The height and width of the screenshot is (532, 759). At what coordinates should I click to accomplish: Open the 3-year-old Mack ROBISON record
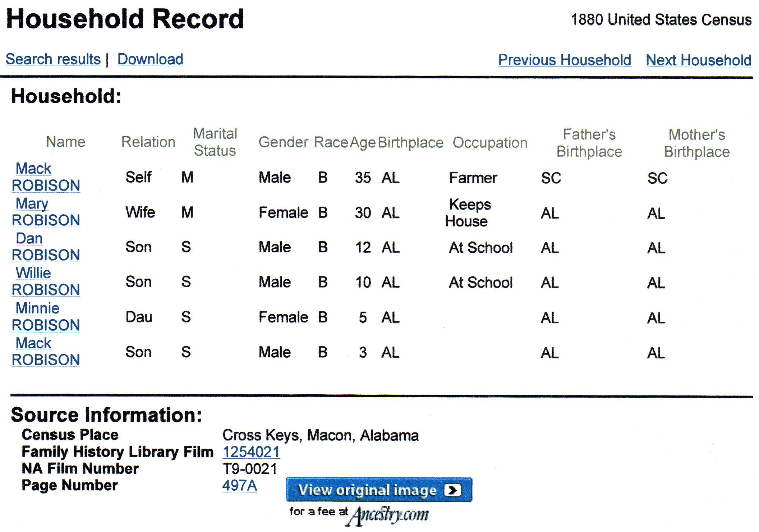[x=46, y=352]
